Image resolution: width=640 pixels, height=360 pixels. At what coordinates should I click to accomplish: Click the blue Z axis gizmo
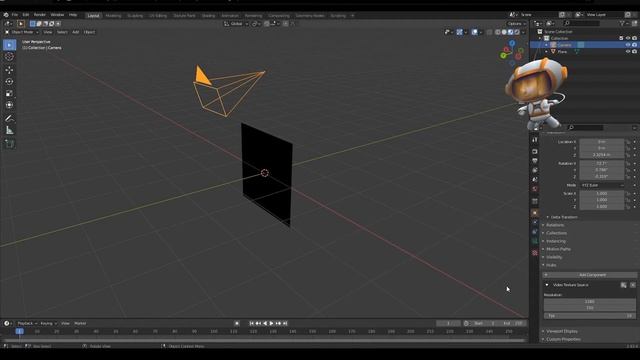(x=512, y=43)
